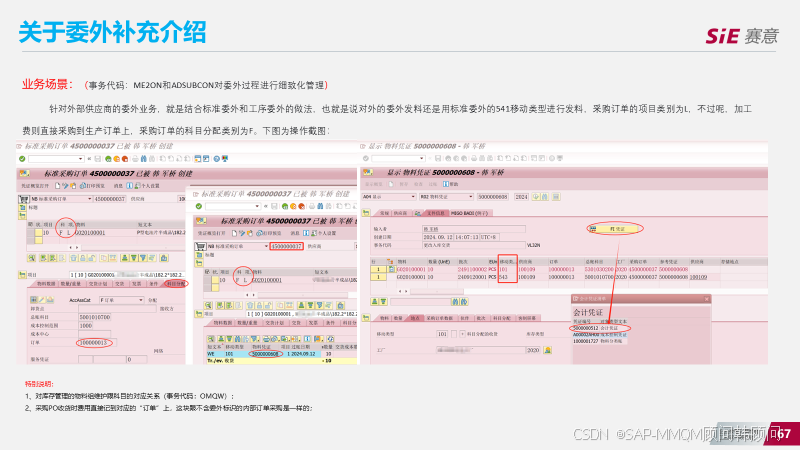Click green Enter checkmark in front purchase order window
Screen dimensions: 800x450
tap(198, 207)
